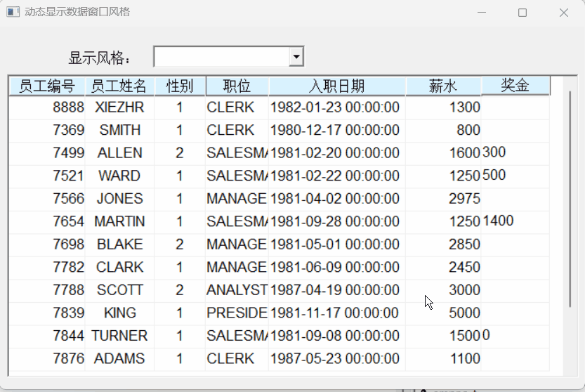Click the 职位 column header
Screen dimensions: 585x392
click(x=237, y=86)
